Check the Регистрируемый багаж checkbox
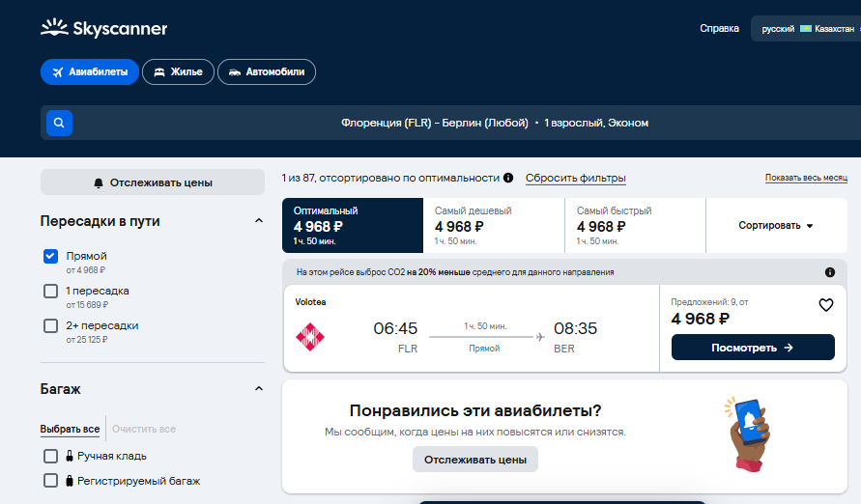 tap(50, 481)
